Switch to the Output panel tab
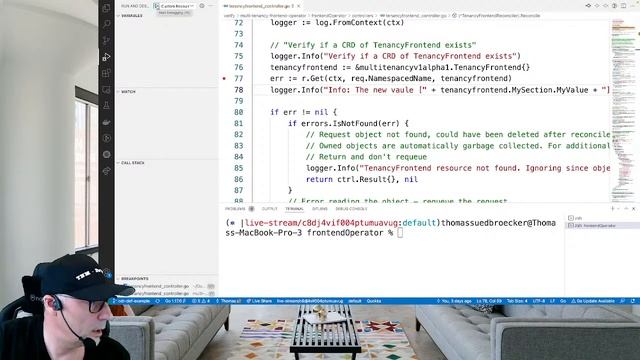 pyautogui.click(x=269, y=209)
